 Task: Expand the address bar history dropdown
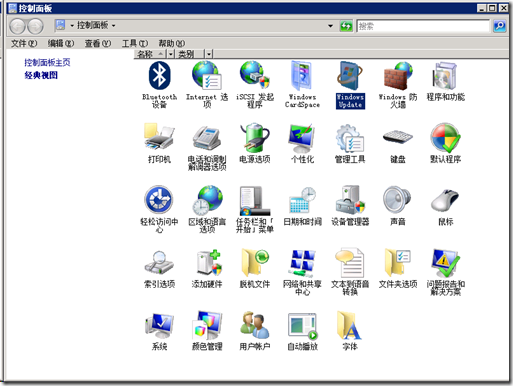pos(330,26)
